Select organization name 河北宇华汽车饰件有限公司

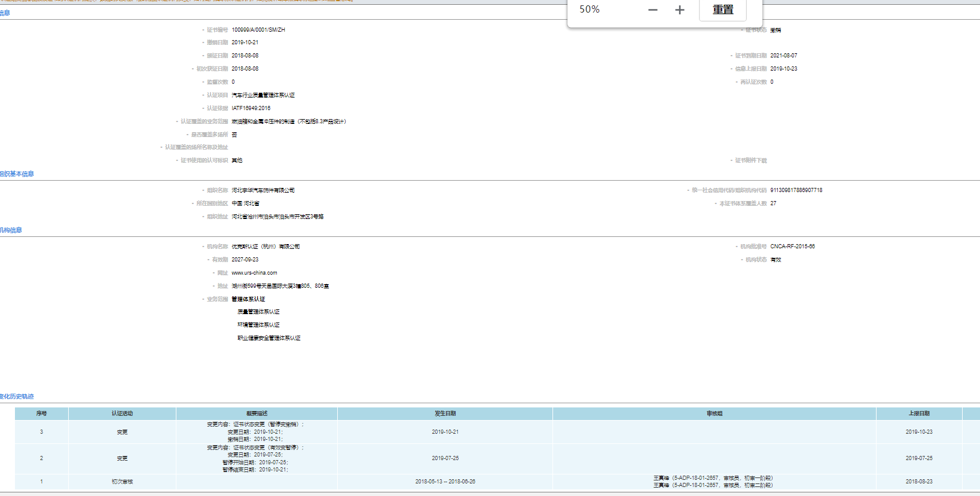coord(263,190)
